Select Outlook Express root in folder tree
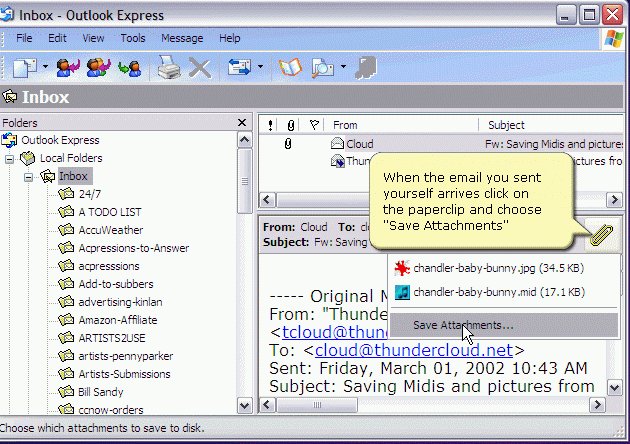Screen dimensions: 630x444 60,140
